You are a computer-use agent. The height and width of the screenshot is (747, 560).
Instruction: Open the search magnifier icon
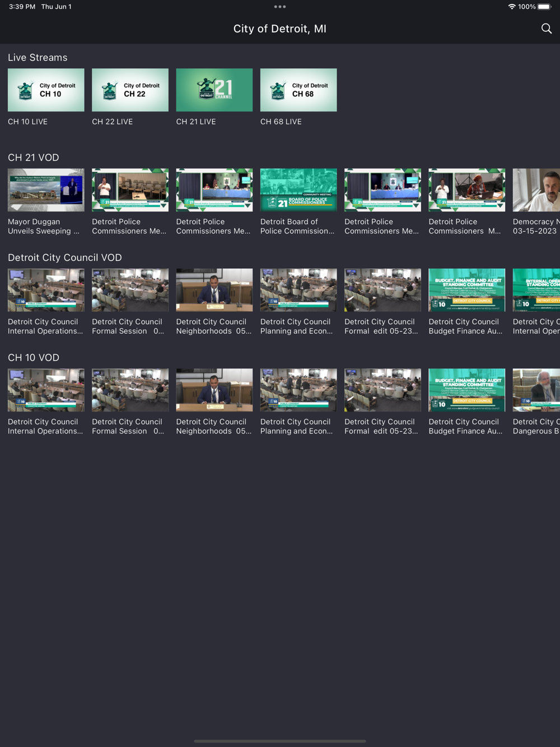[547, 29]
